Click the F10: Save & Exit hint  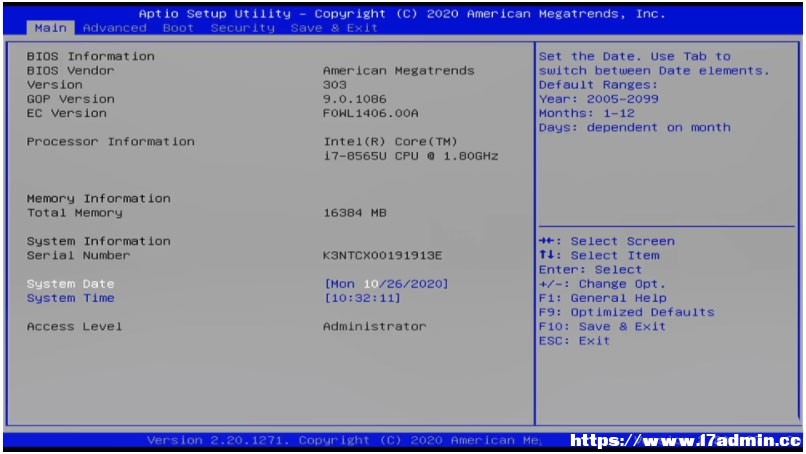[602, 326]
